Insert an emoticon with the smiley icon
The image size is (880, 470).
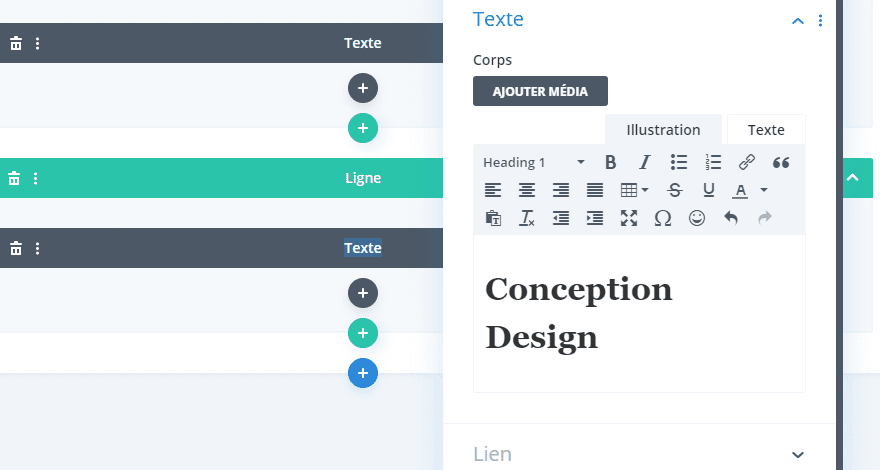click(x=696, y=218)
